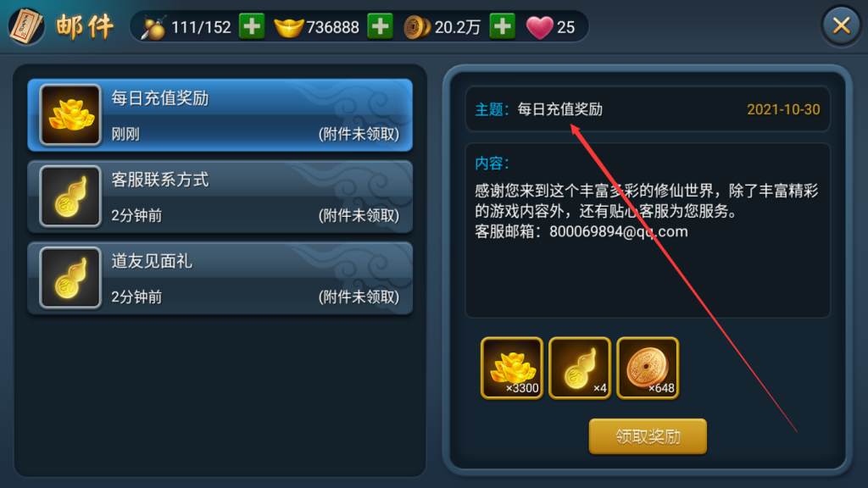Select the 每日充值奖励 mail entry
This screenshot has height=488, width=868.
click(x=220, y=115)
